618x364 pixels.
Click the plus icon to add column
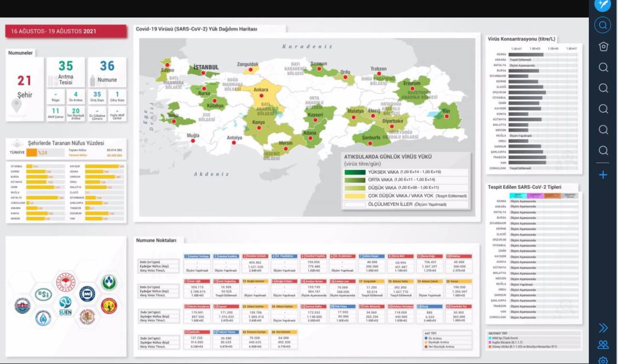pyautogui.click(x=603, y=175)
